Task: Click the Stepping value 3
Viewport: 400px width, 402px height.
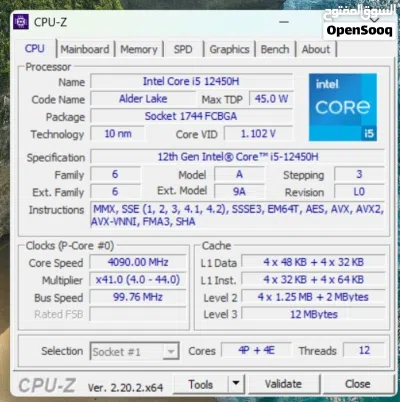Action: (x=359, y=174)
